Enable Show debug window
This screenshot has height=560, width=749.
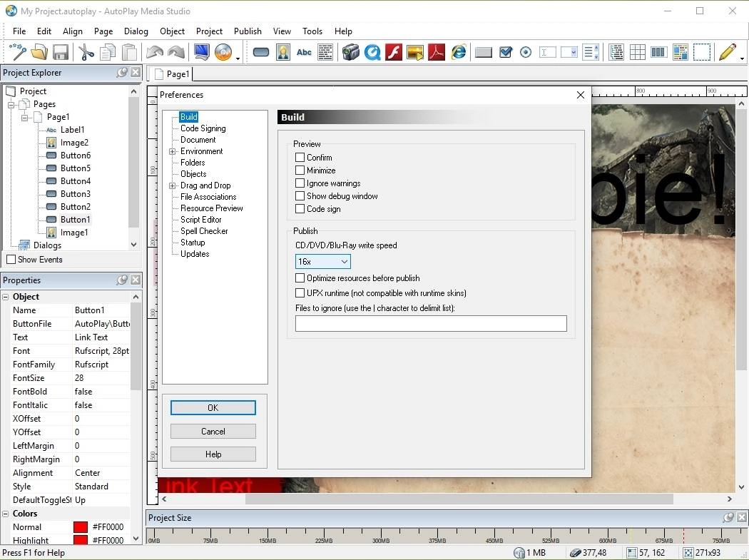pos(300,196)
